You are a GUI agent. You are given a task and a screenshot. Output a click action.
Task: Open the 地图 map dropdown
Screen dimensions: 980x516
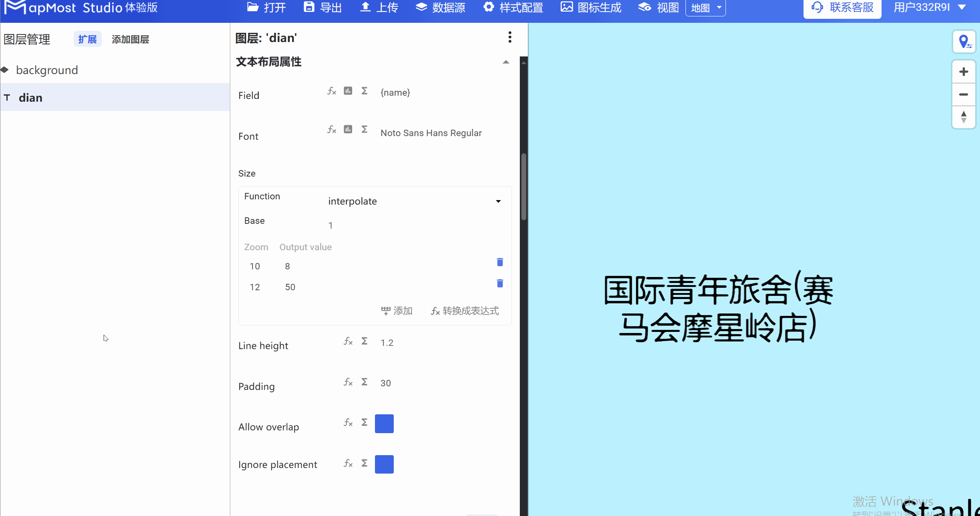pos(705,7)
